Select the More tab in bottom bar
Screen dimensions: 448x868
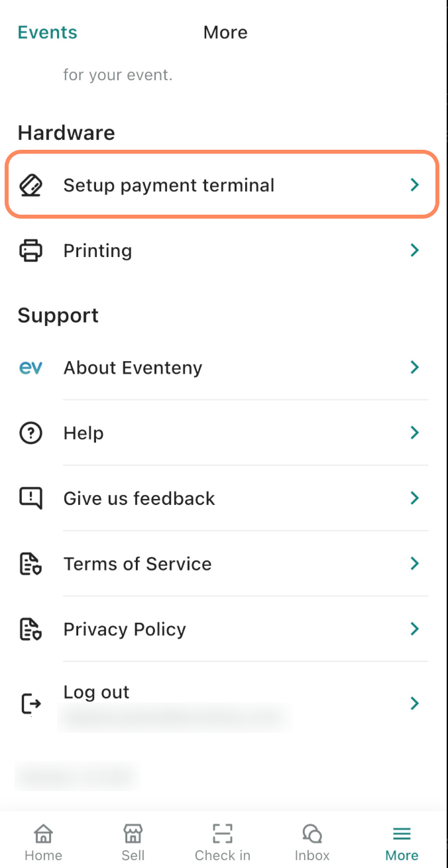point(402,843)
